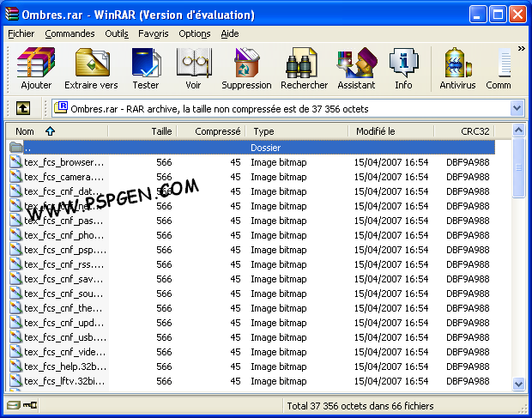Select file tex_fcs_cnf_pho
This screenshot has height=418, width=532.
(x=251, y=235)
